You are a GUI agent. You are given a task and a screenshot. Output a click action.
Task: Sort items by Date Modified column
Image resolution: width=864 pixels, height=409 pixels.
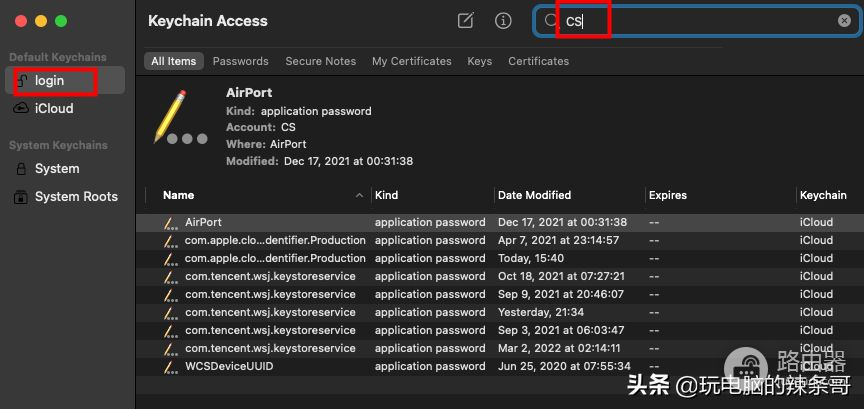tap(534, 195)
